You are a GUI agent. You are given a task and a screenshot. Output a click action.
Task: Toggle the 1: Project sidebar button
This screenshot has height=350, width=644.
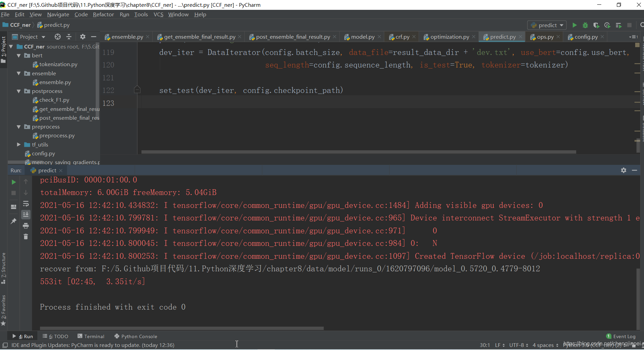point(3,50)
